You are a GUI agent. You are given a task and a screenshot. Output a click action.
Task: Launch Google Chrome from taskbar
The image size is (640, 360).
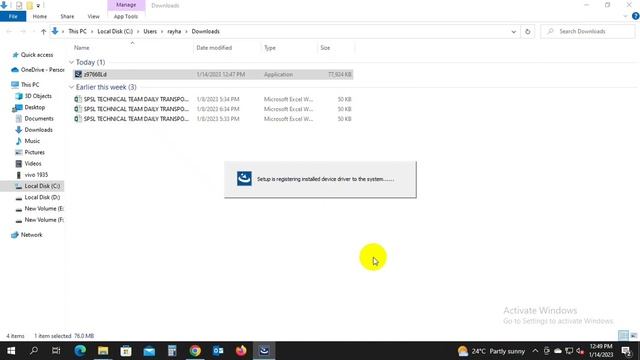195,351
